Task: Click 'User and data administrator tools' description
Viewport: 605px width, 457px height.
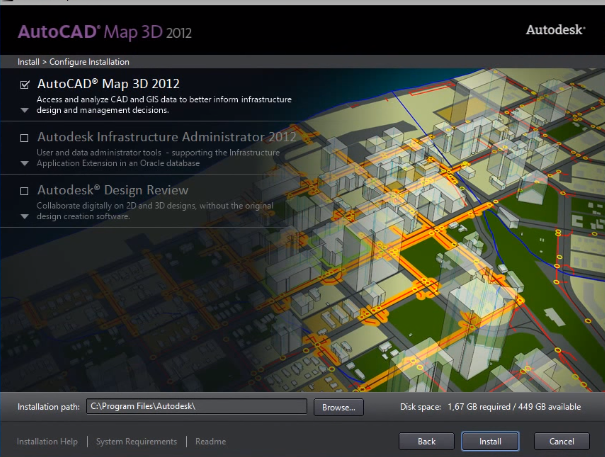Action: click(158, 158)
